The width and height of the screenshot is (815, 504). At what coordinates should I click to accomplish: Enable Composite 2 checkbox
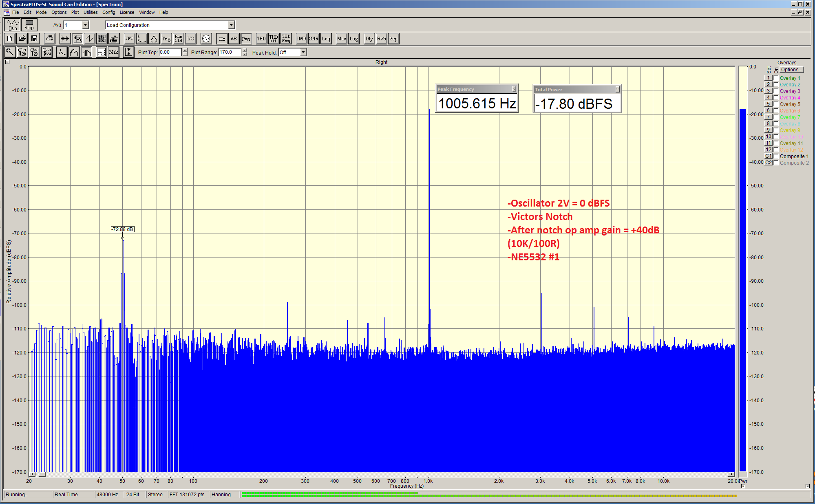point(776,163)
